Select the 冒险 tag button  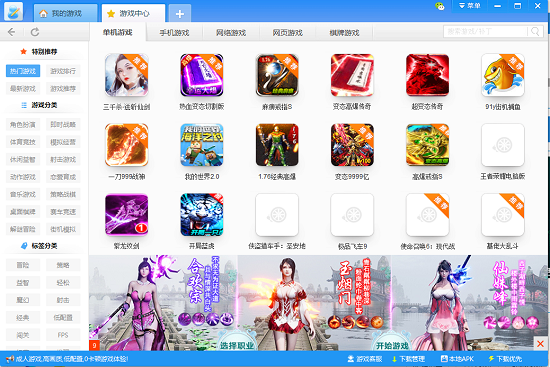click(23, 265)
